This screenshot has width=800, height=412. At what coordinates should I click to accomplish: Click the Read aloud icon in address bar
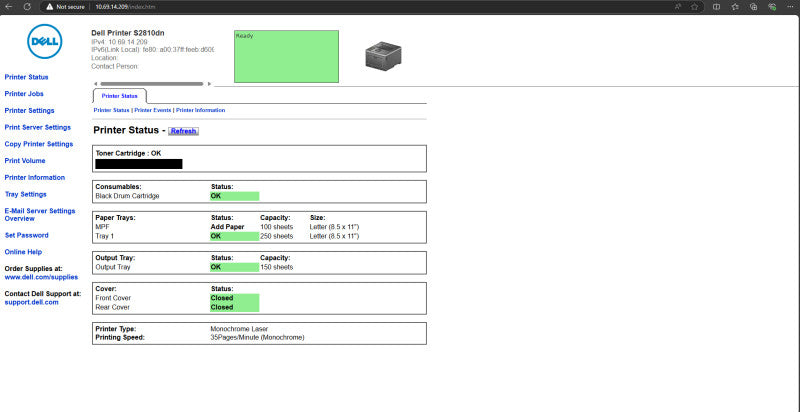pyautogui.click(x=678, y=7)
